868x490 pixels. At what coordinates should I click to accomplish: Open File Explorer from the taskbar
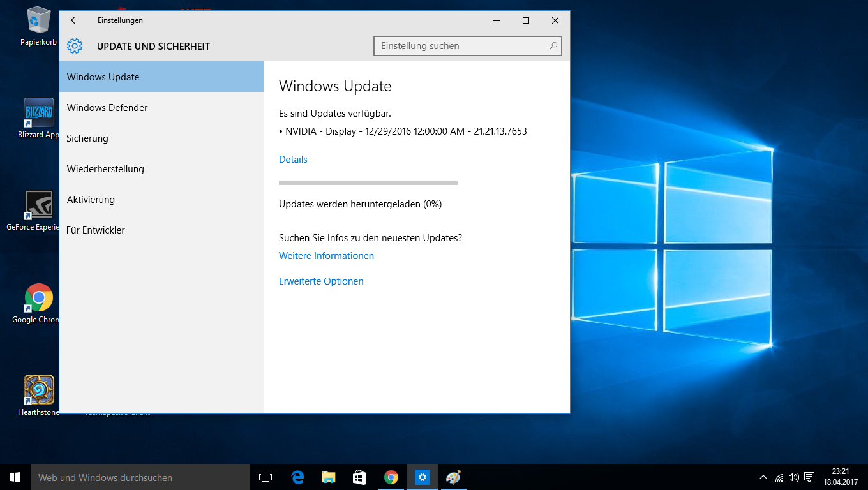pyautogui.click(x=328, y=477)
